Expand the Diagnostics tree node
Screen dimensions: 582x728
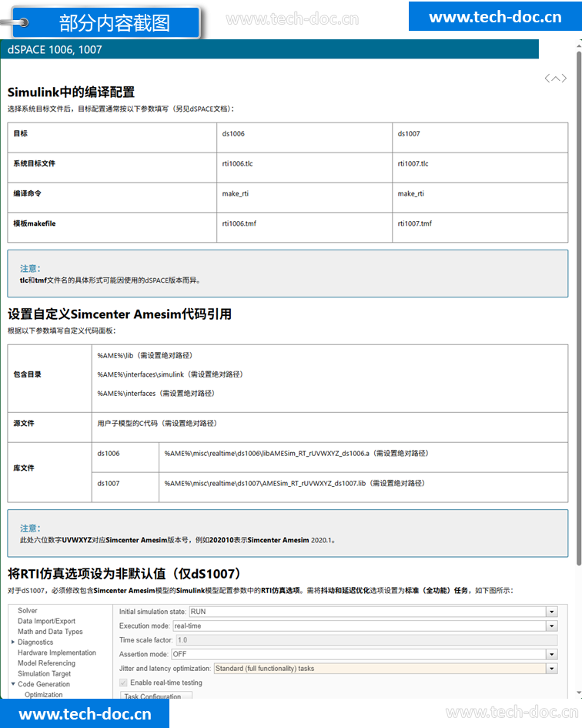(x=13, y=642)
